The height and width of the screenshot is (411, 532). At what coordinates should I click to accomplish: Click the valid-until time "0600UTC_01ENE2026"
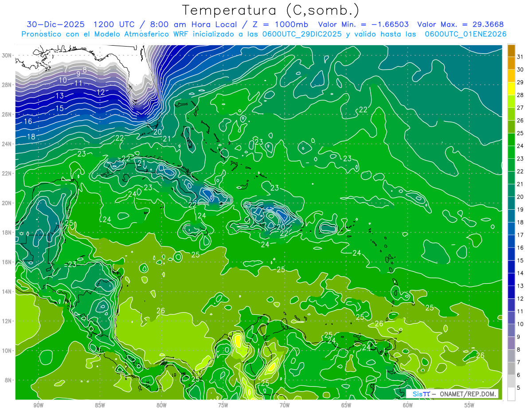pos(465,34)
